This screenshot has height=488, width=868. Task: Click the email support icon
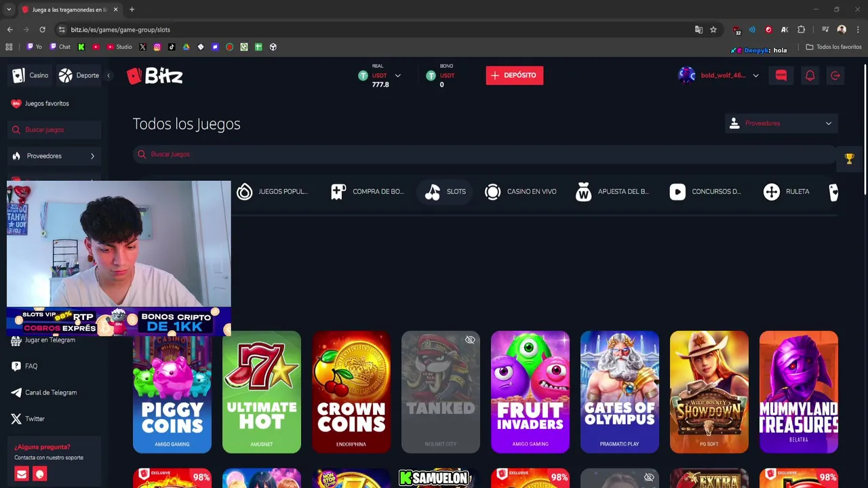point(22,474)
